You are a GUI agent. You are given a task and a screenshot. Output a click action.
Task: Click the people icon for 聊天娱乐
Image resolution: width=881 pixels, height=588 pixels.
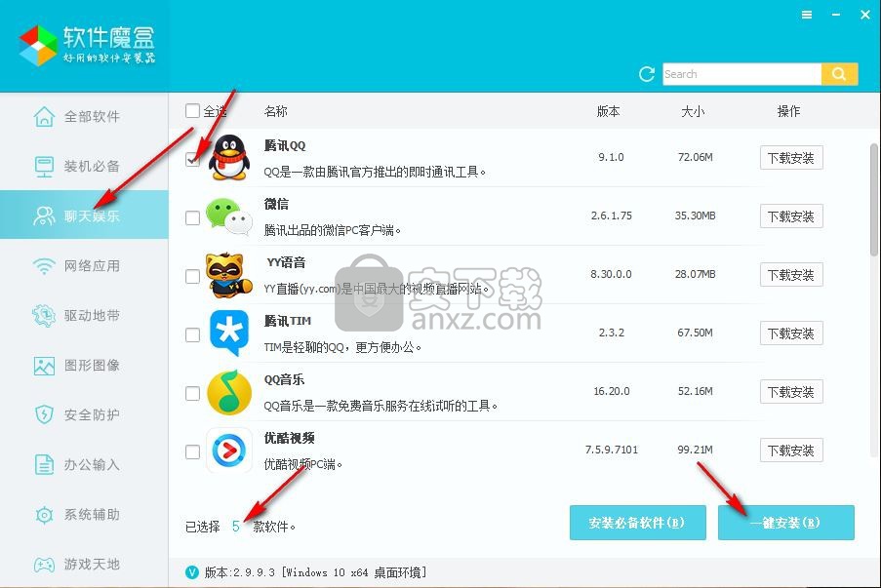[x=44, y=216]
